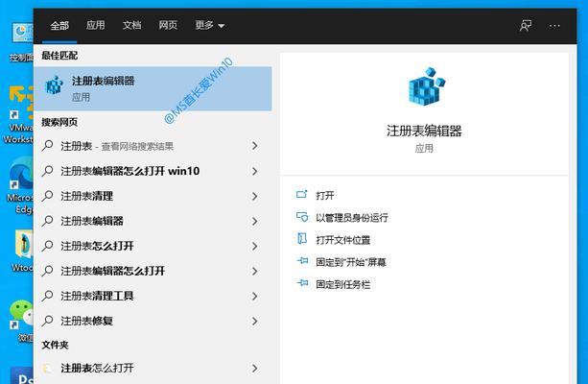Open the 更多 dropdown menu

tap(210, 25)
